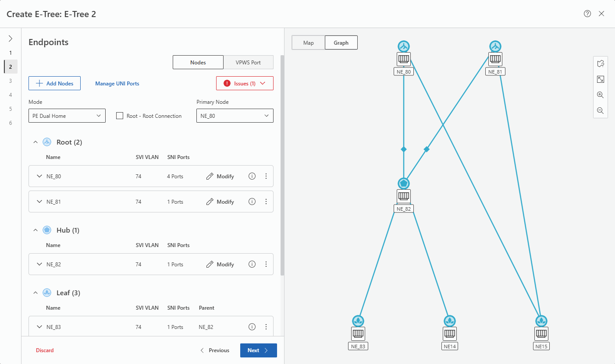Select the NE_82 hub node in graph
The width and height of the screenshot is (615, 364).
coord(403,196)
